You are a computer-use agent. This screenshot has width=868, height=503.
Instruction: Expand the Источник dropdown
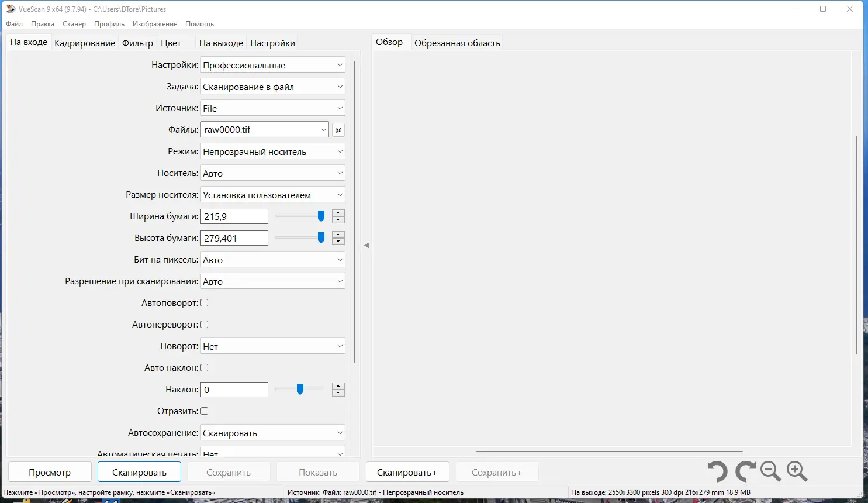tap(273, 108)
